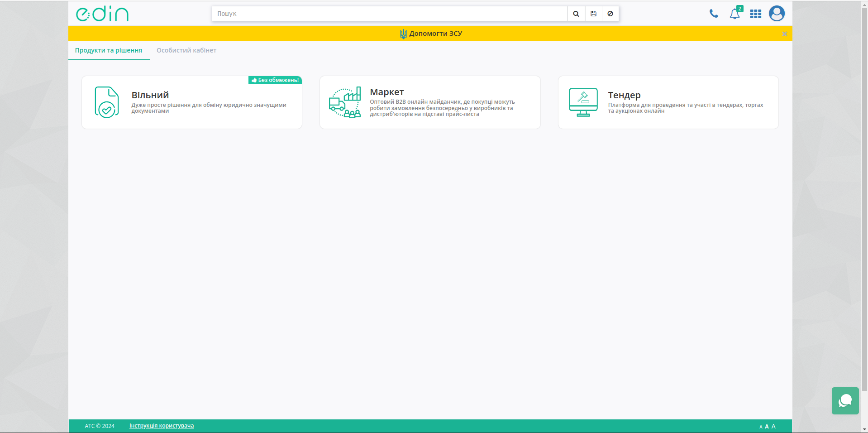Click Тендер card description text

click(x=686, y=108)
